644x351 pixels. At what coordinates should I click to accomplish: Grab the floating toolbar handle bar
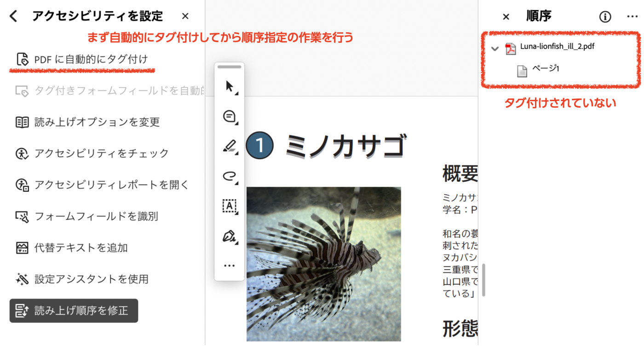pos(229,67)
